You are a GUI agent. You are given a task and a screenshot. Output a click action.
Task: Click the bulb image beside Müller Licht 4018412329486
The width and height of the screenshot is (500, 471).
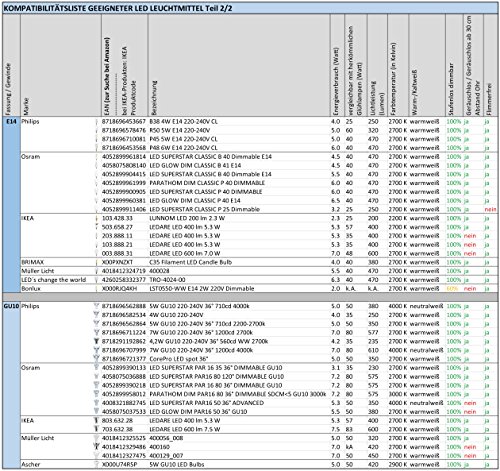coord(97,447)
